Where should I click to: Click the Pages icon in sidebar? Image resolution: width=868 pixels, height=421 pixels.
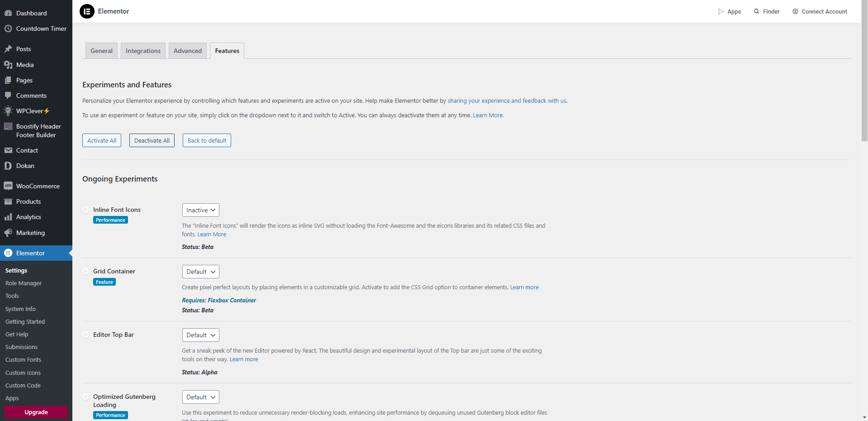(x=8, y=80)
